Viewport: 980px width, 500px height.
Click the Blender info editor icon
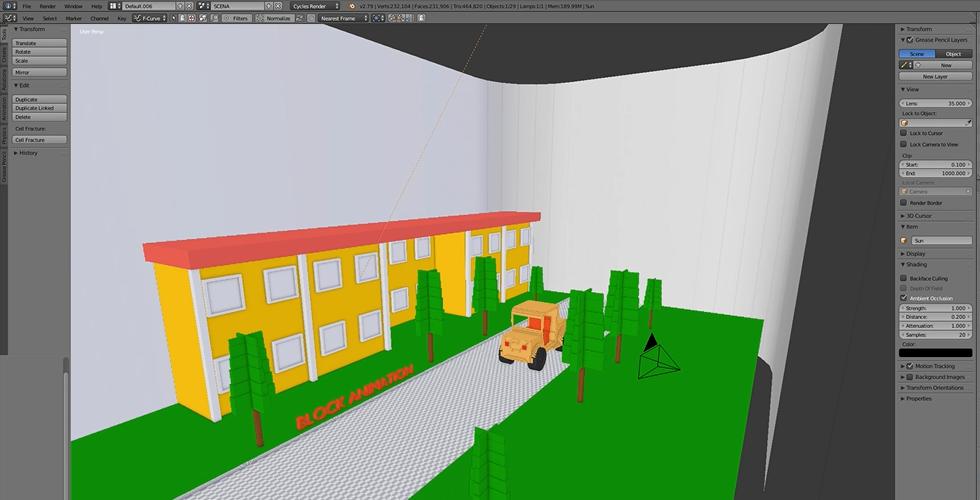7,6
